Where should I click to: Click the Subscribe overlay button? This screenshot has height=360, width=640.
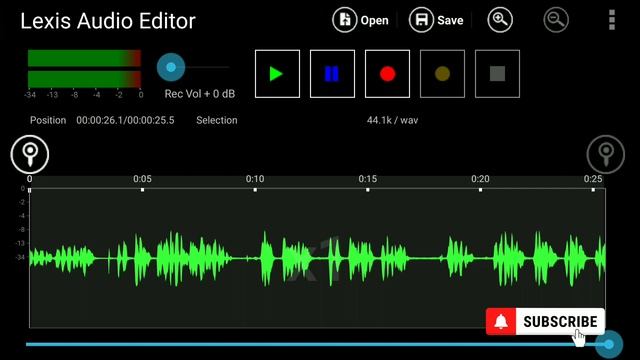coord(545,322)
